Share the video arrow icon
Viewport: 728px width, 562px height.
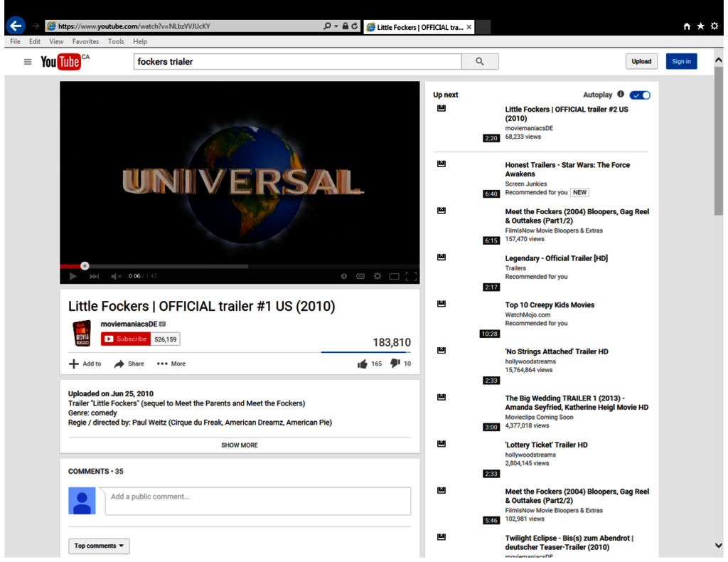(119, 364)
